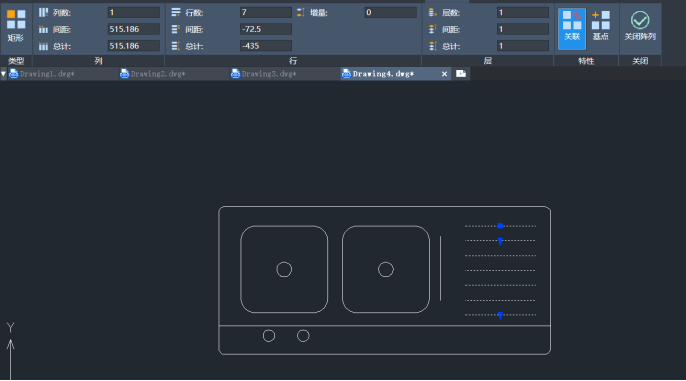Click the row total field -435
This screenshot has width=686, height=381.
coord(266,46)
